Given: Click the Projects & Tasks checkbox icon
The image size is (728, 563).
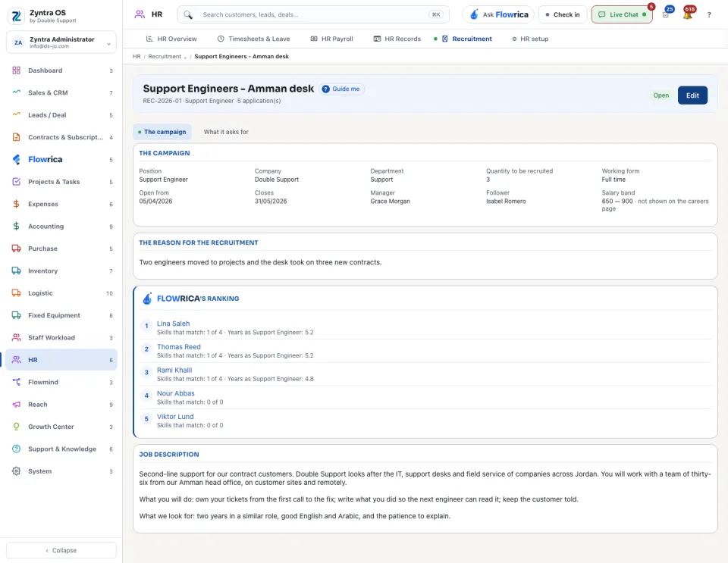Looking at the screenshot, I should click(x=16, y=182).
